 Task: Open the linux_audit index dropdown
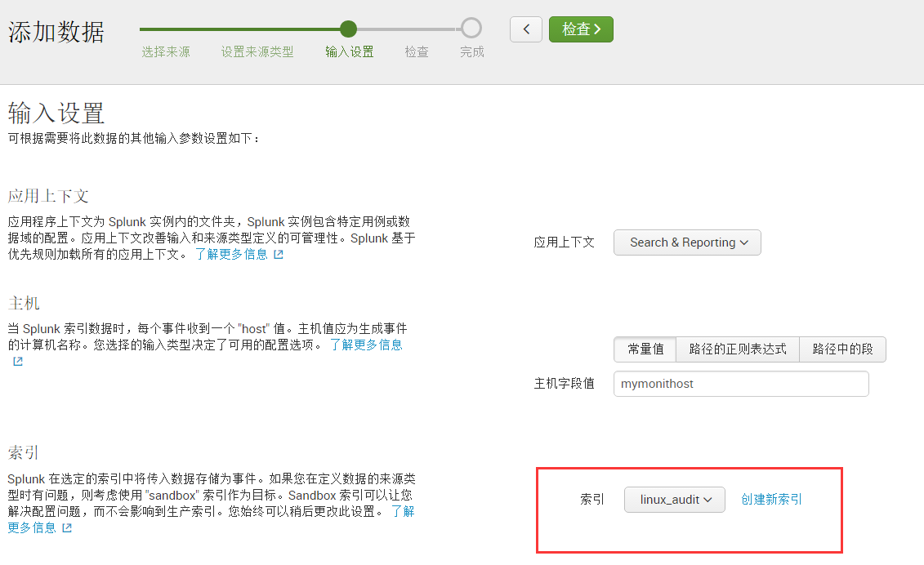675,500
